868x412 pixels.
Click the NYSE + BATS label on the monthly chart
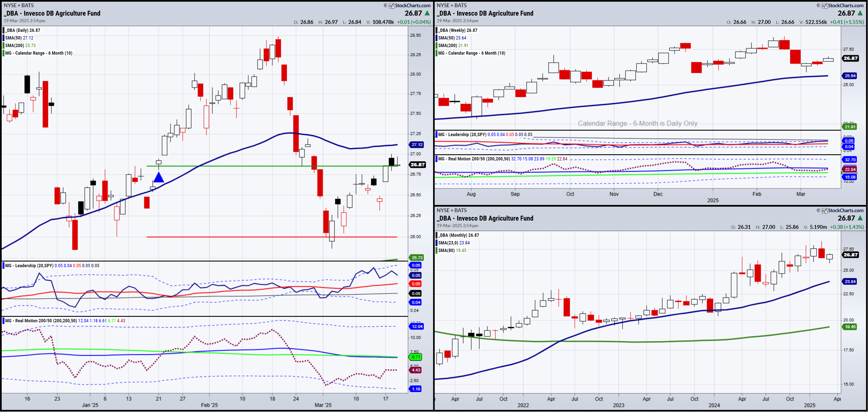[x=452, y=210]
